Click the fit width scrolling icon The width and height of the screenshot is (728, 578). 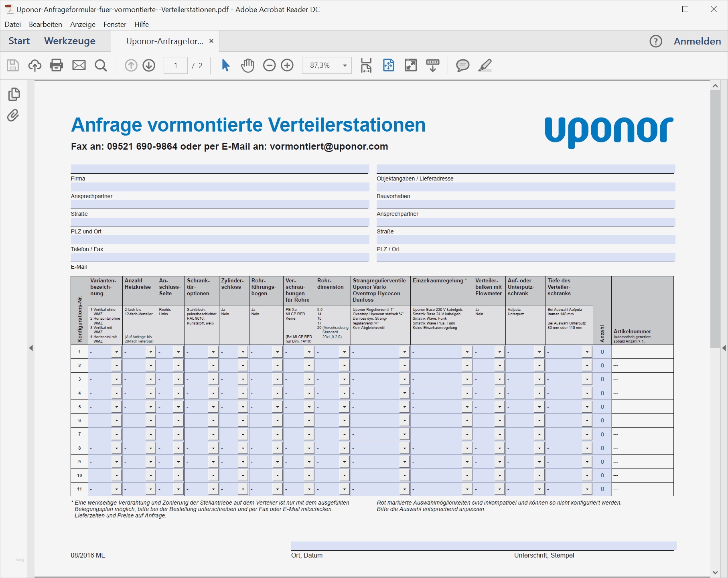pyautogui.click(x=366, y=65)
